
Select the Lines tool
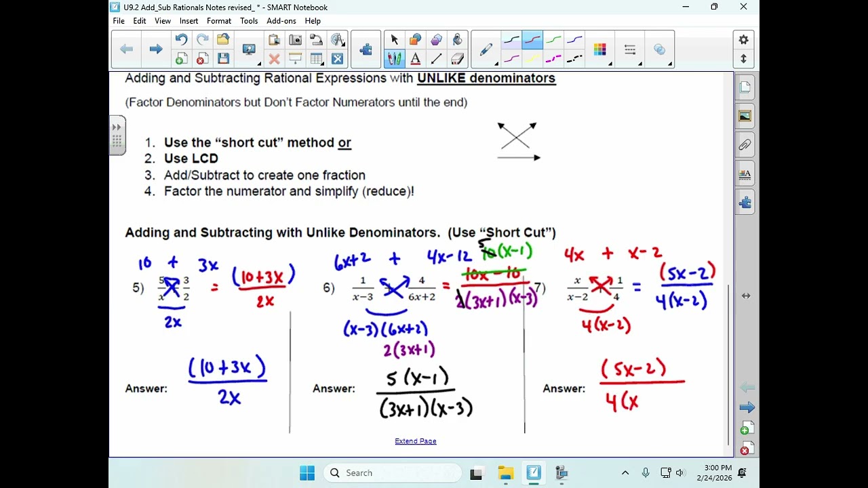pos(437,59)
